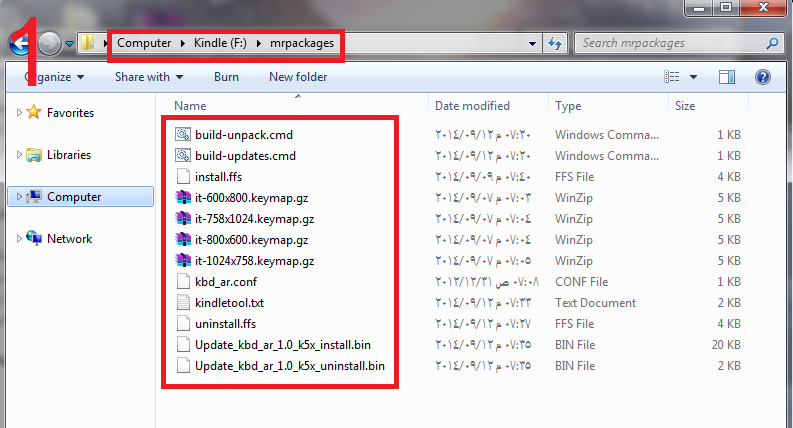Open recent pages dropdown arrow
This screenshot has width=793, height=428.
click(69, 44)
